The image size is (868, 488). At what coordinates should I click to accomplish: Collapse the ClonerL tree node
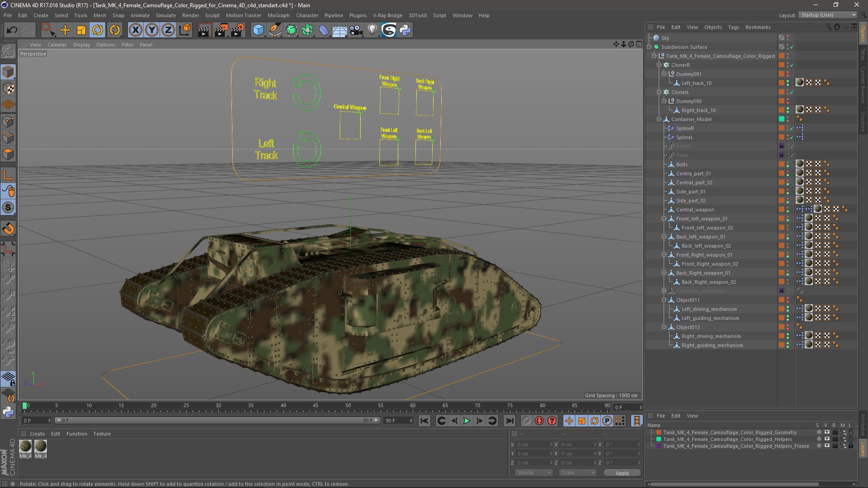pyautogui.click(x=659, y=92)
